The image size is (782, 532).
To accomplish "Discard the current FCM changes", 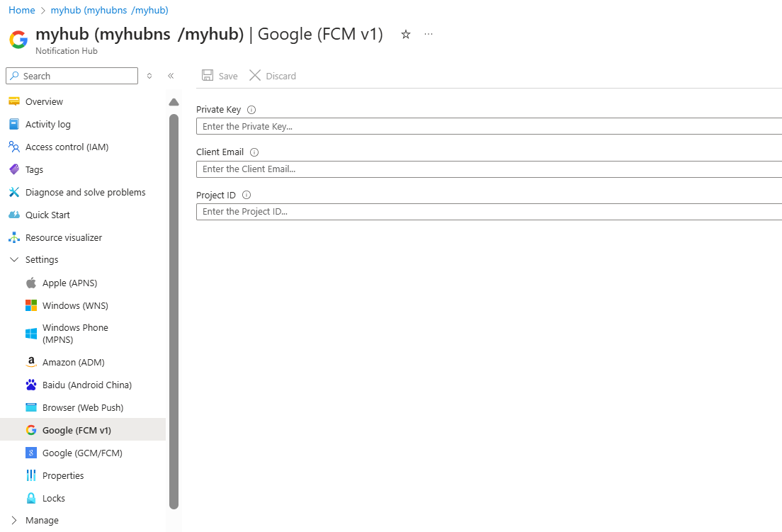I will click(273, 75).
